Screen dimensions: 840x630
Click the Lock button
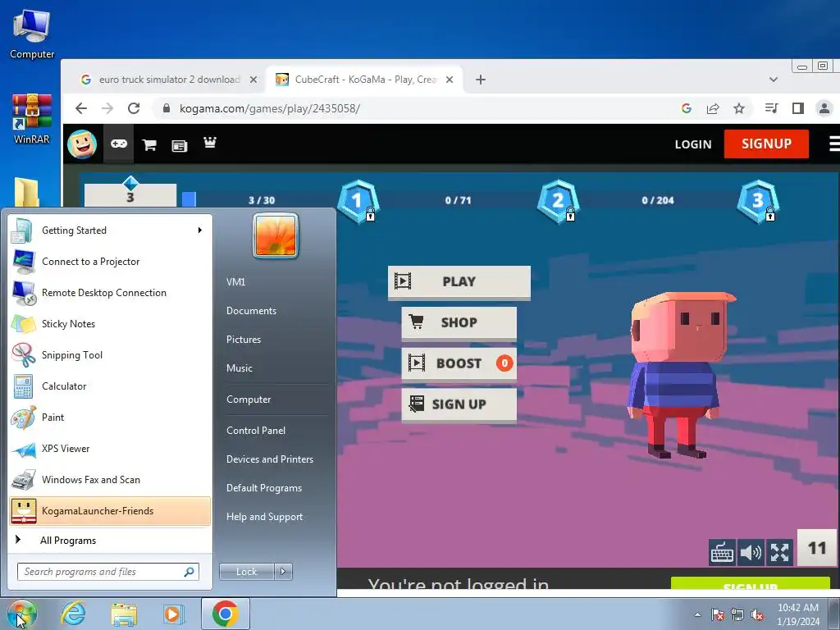click(x=246, y=572)
